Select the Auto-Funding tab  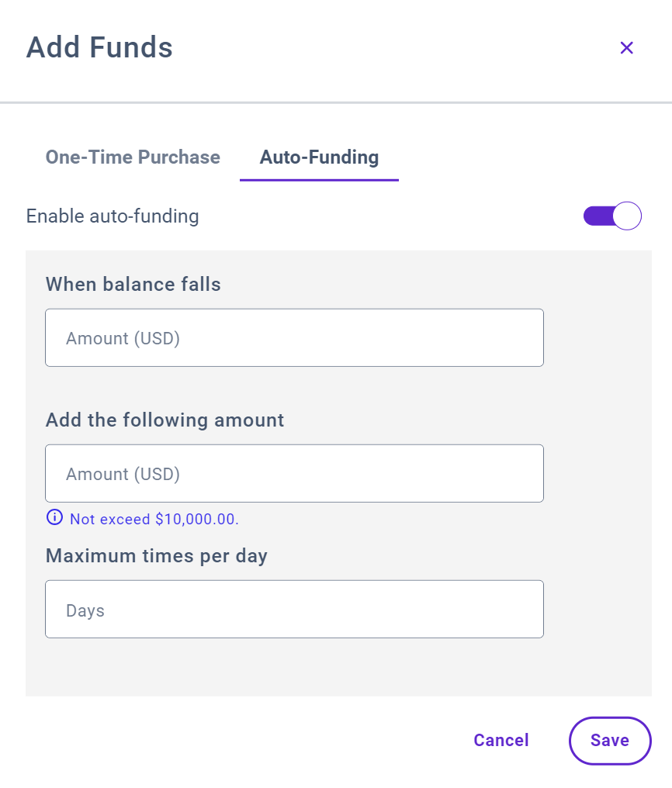click(318, 157)
